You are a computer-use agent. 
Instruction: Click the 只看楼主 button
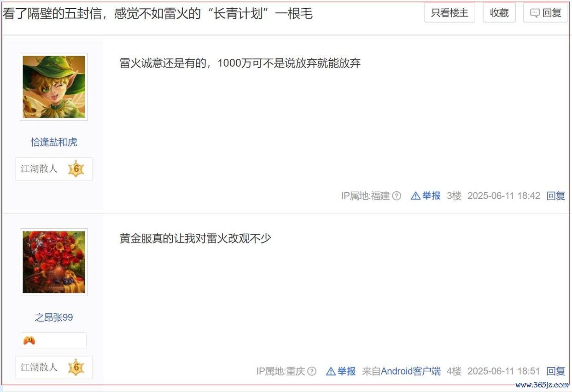[449, 13]
